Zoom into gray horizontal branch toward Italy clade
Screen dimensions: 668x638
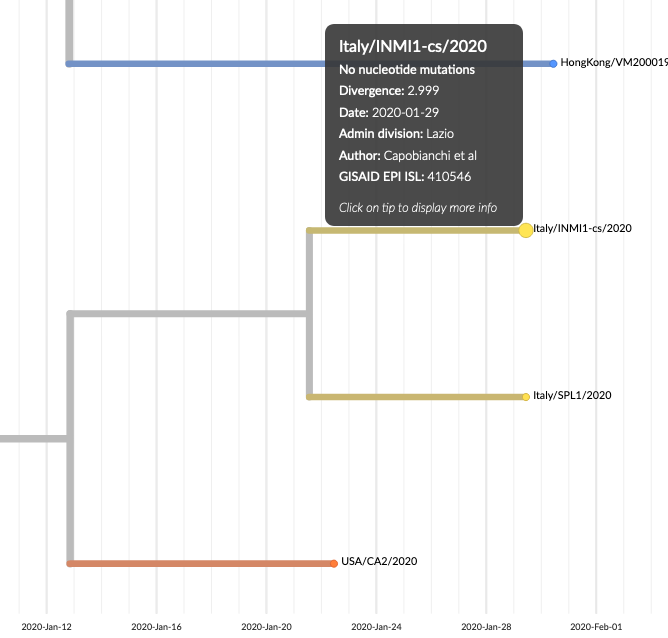(x=190, y=314)
